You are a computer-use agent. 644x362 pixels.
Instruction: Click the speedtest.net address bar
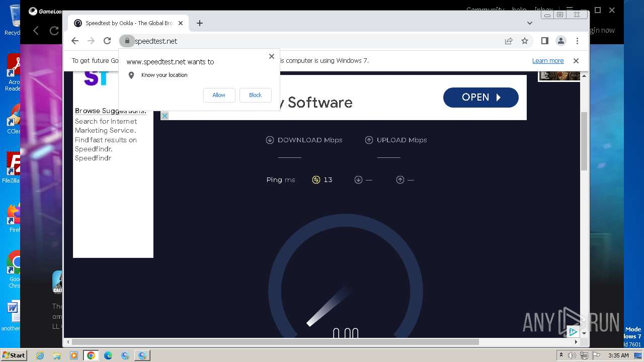point(317,41)
